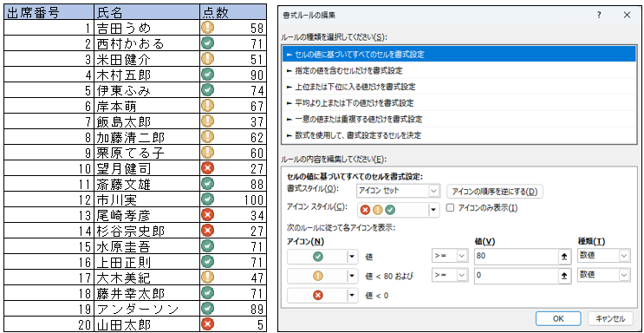Click the red cross icon beside 尾崎孝彦

pyautogui.click(x=208, y=214)
